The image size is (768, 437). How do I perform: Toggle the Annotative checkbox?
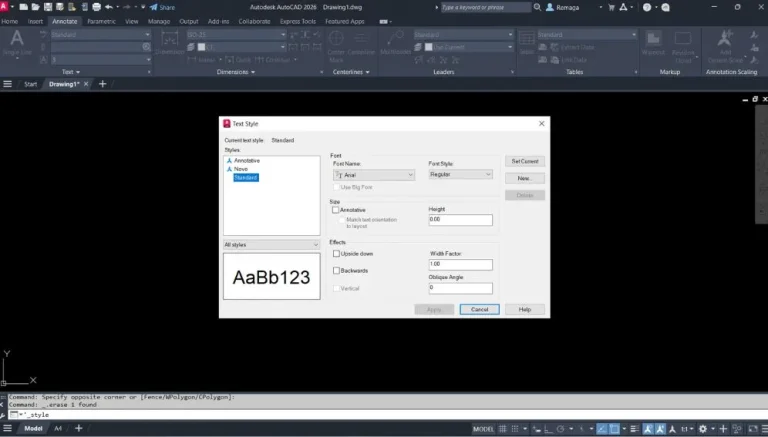pyautogui.click(x=336, y=210)
